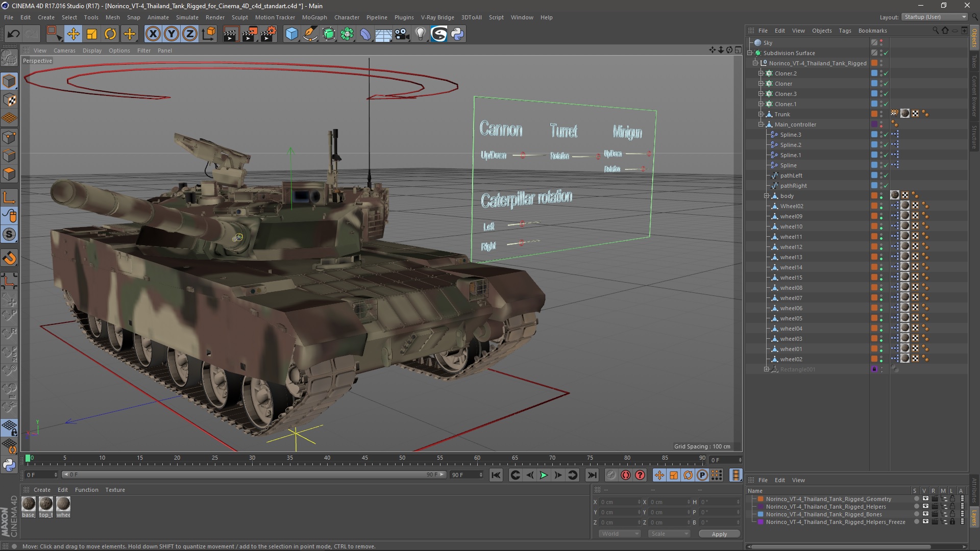Toggle X axis lock

click(x=153, y=34)
